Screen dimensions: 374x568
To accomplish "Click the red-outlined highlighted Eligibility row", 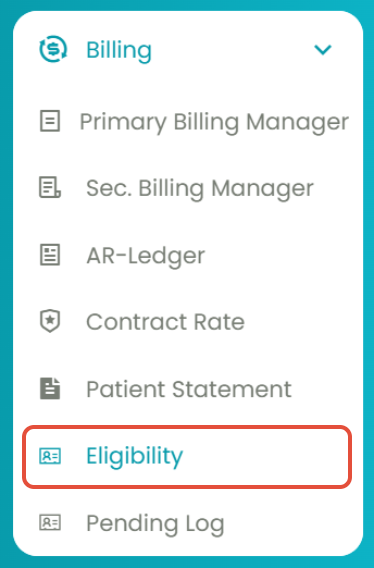I will point(187,457).
